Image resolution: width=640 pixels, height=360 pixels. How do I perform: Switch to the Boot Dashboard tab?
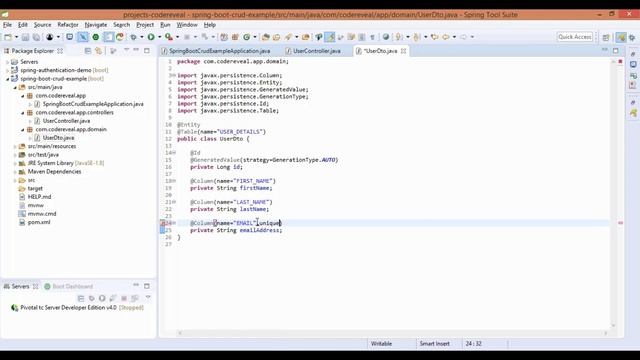[x=69, y=287]
